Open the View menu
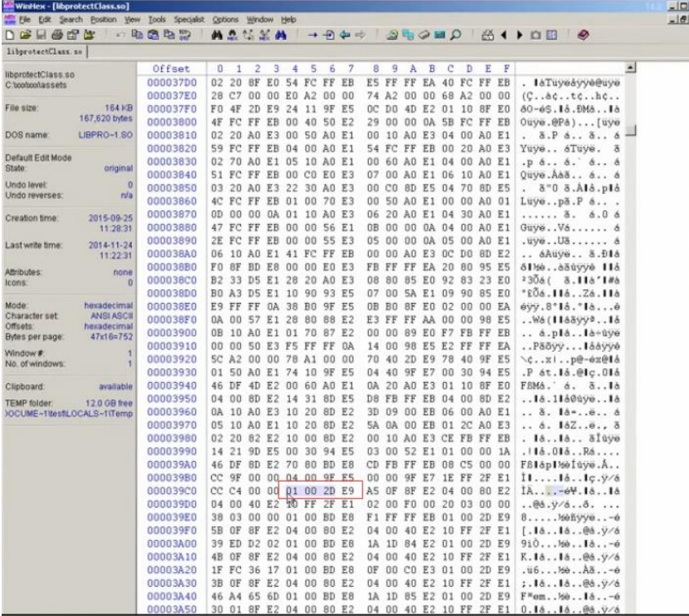The height and width of the screenshot is (616, 689). [132, 20]
